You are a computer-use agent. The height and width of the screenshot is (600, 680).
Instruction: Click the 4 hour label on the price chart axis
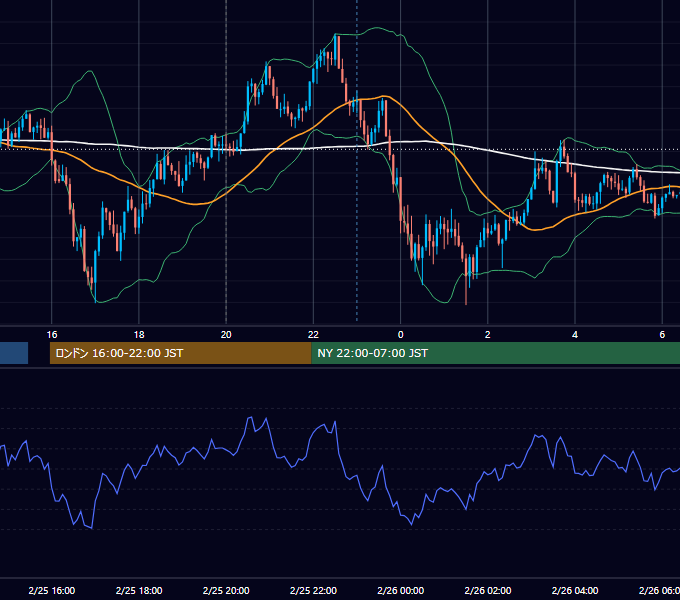[x=575, y=335]
